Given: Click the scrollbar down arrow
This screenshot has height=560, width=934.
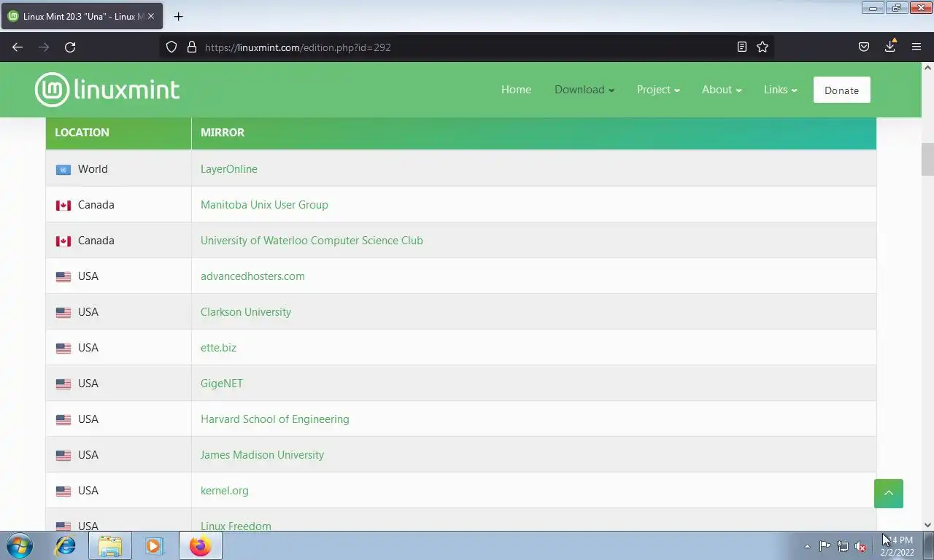Looking at the screenshot, I should point(927,524).
